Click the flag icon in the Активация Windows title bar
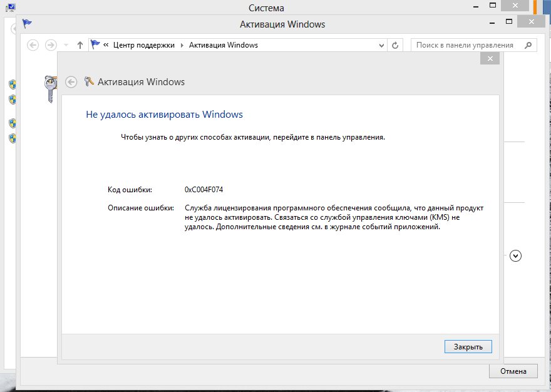The width and height of the screenshot is (551, 392). tap(27, 24)
